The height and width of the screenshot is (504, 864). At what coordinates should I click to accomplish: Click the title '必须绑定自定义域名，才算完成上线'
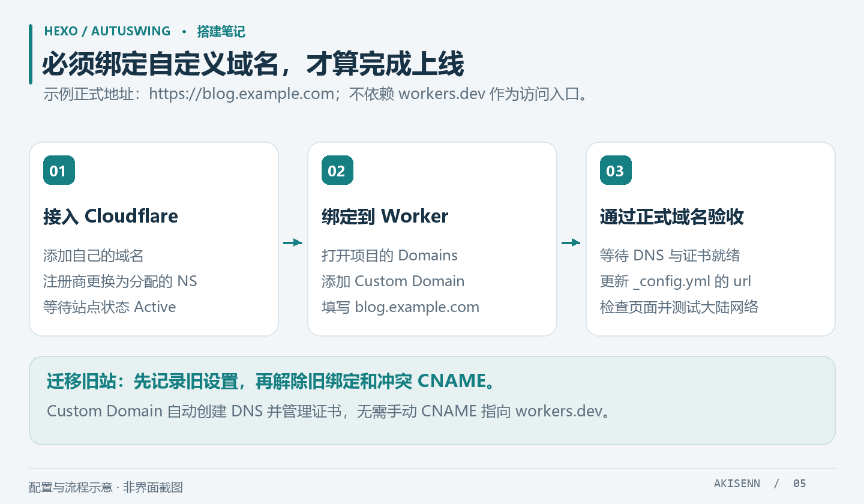click(x=253, y=64)
